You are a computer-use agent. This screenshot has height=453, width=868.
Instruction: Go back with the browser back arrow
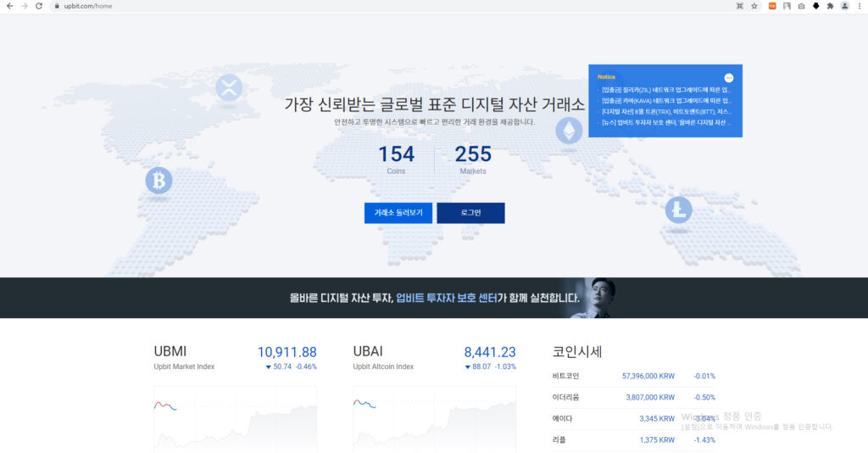click(9, 6)
